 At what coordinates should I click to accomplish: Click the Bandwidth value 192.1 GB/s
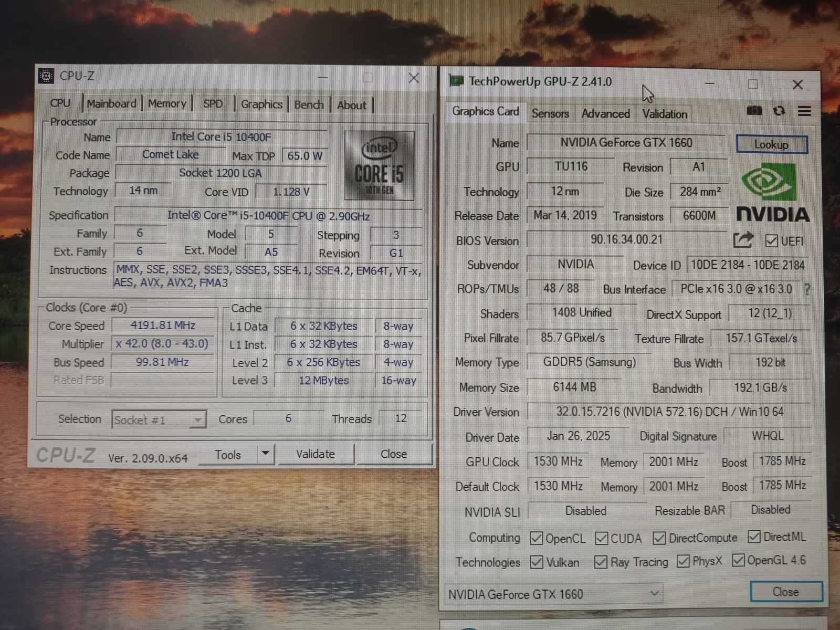pyautogui.click(x=760, y=388)
